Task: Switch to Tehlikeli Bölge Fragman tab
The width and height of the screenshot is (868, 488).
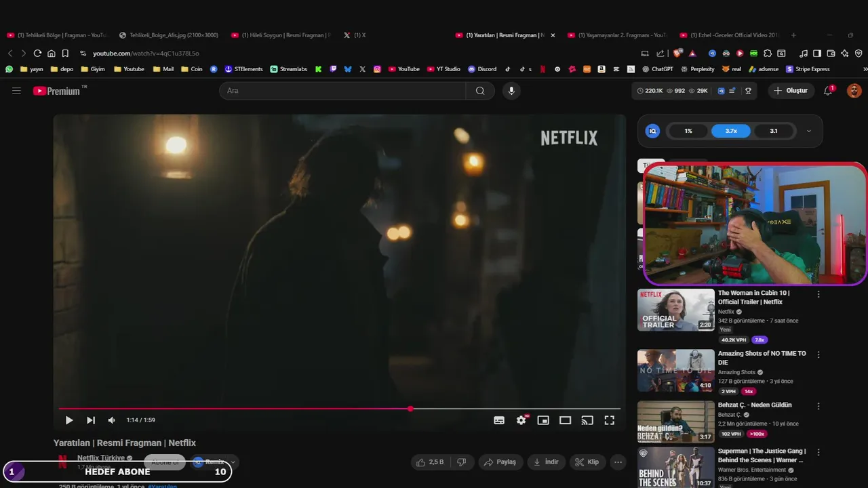Action: point(57,35)
